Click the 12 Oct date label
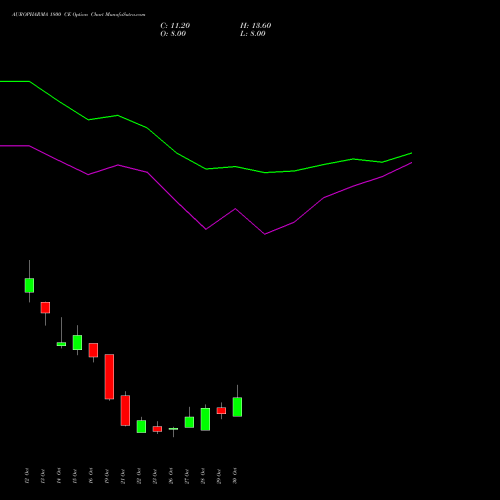The width and height of the screenshot is (500, 500). coord(27,476)
